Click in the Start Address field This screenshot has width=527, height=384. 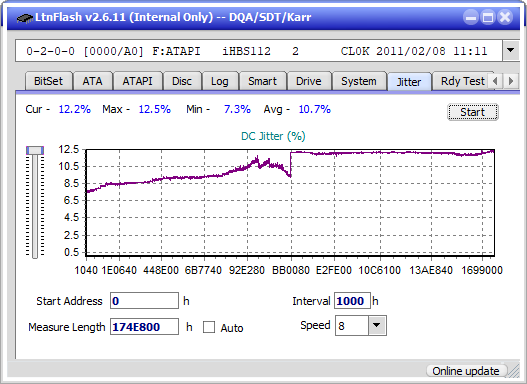[x=145, y=301]
